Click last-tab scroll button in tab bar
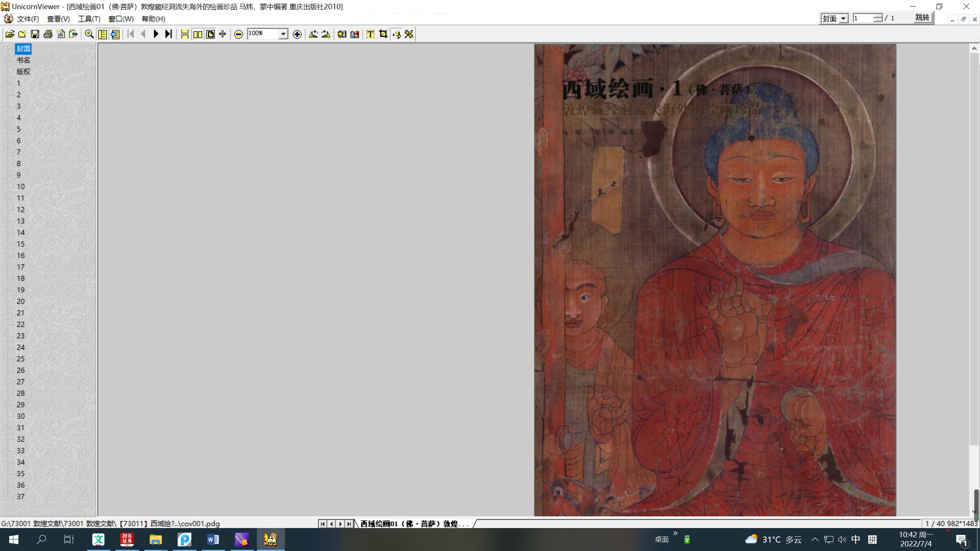Image resolution: width=980 pixels, height=551 pixels. pos(349,524)
